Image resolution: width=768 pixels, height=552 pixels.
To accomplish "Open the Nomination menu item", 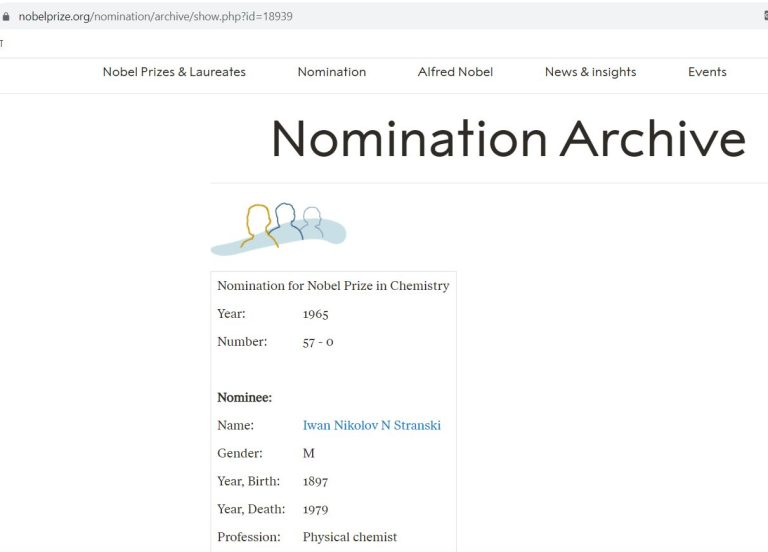I will click(x=331, y=72).
